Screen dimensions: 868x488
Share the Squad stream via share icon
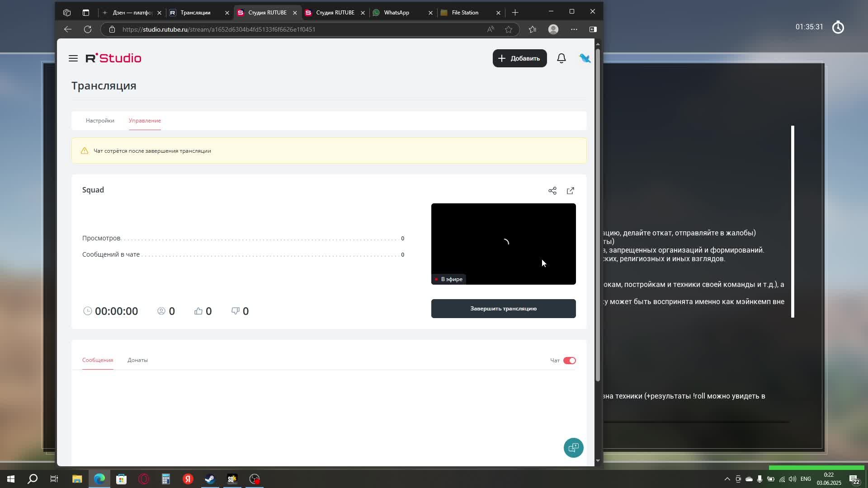552,191
